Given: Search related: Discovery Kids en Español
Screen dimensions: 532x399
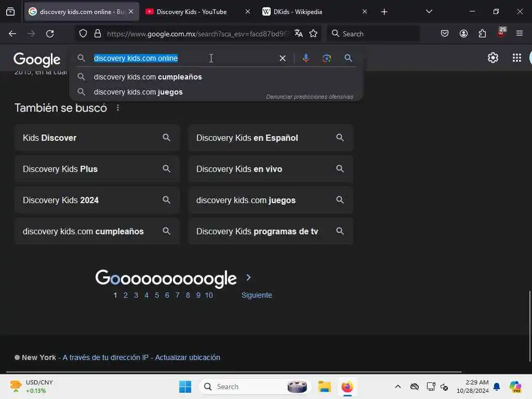Looking at the screenshot, I should click(271, 138).
